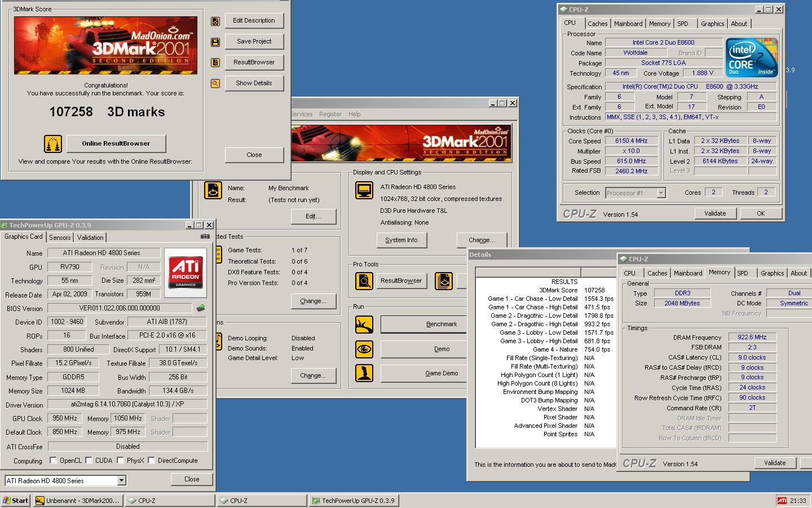This screenshot has height=508, width=812.
Task: Open the Register menu in 3DMark window
Action: 330,114
